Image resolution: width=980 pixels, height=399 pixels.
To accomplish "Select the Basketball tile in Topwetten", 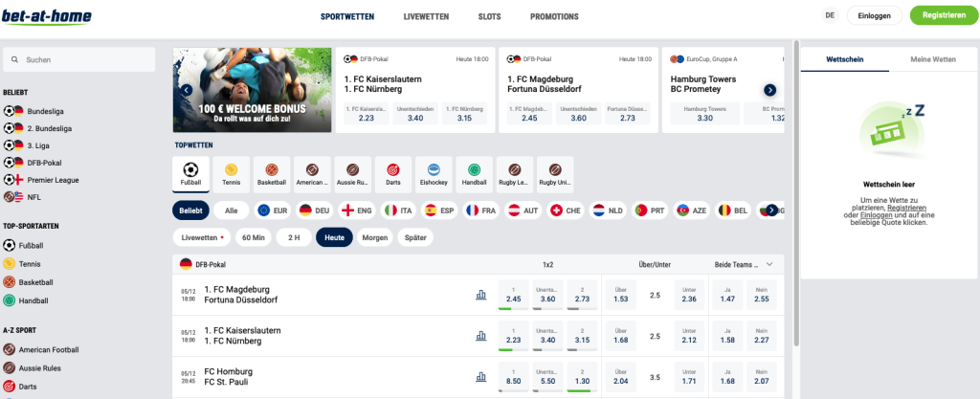I will [272, 175].
